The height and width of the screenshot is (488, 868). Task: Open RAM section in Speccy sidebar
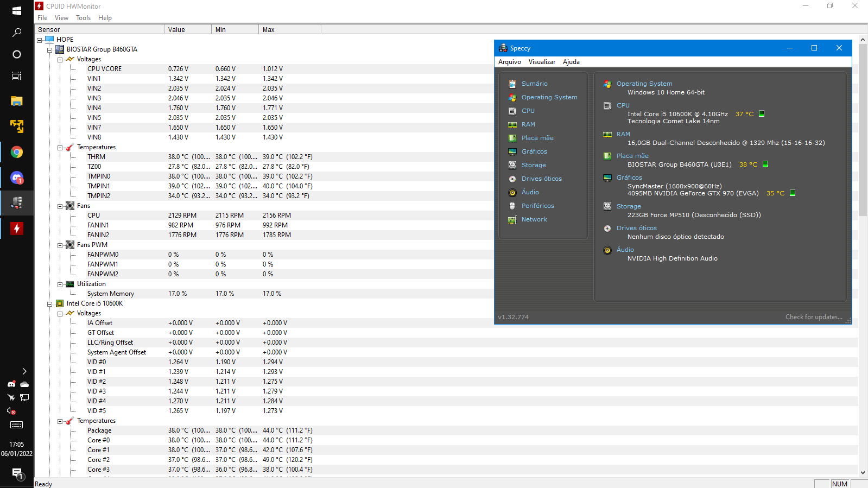[x=528, y=124]
